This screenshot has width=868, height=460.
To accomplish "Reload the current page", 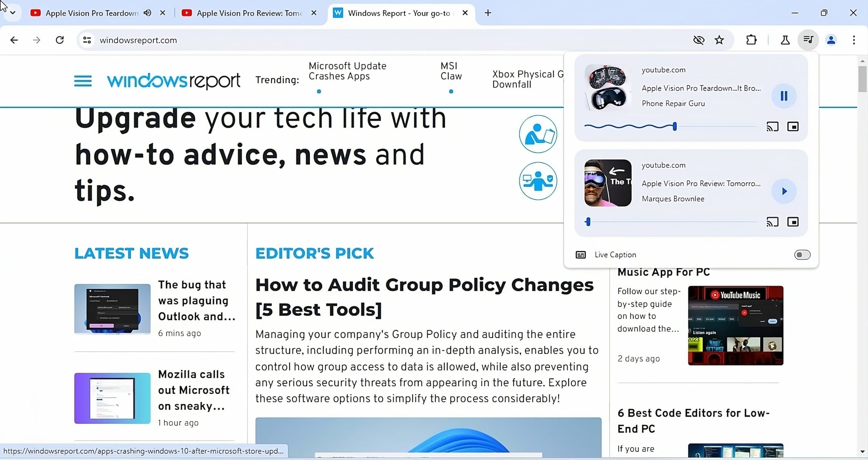I will click(x=60, y=40).
